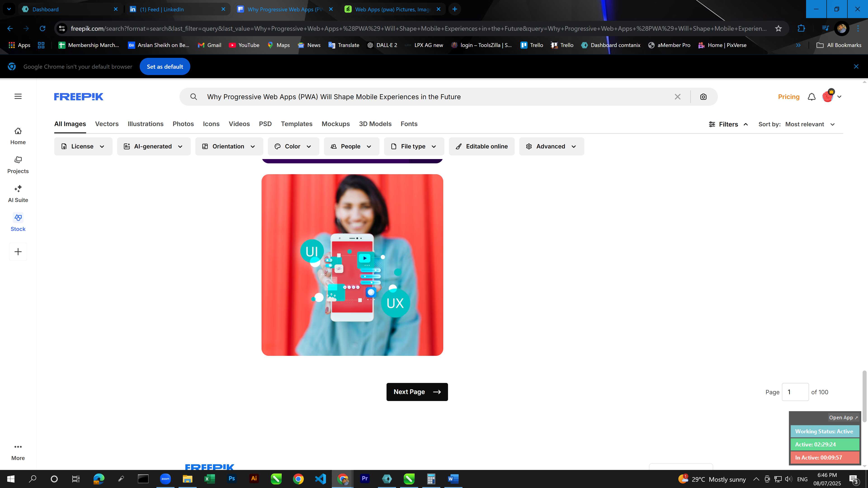Click the plus icon in the sidebar
Screen dimensions: 868x488
[x=18, y=252]
